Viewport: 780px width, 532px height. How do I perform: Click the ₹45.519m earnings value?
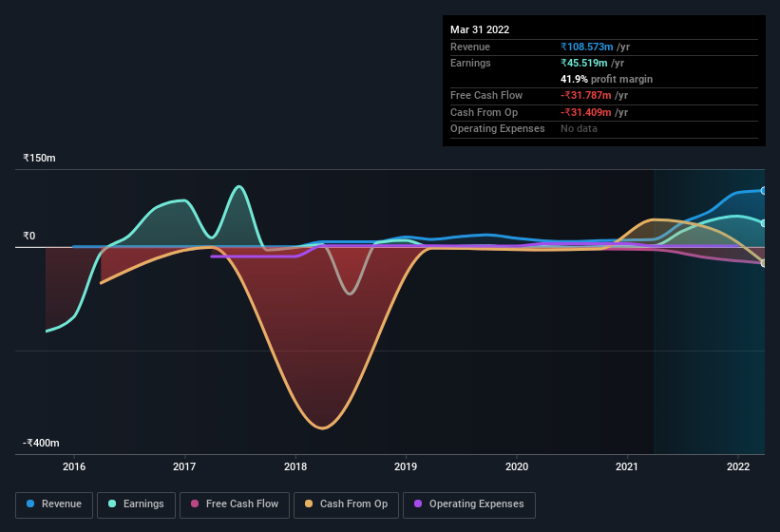tap(584, 63)
